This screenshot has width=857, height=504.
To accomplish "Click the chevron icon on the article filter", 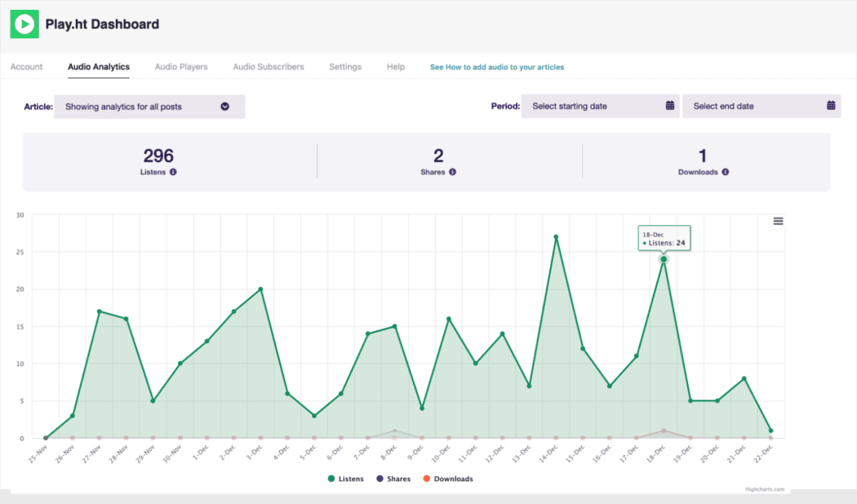I will [x=225, y=105].
